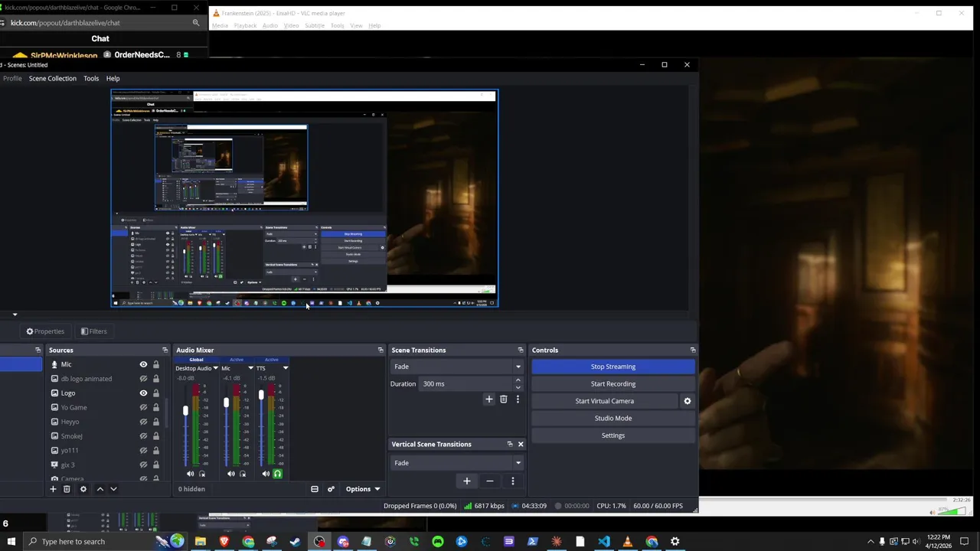Close the Vertical Scene Transitions dock
Screen dimensions: 980x551
521,445
